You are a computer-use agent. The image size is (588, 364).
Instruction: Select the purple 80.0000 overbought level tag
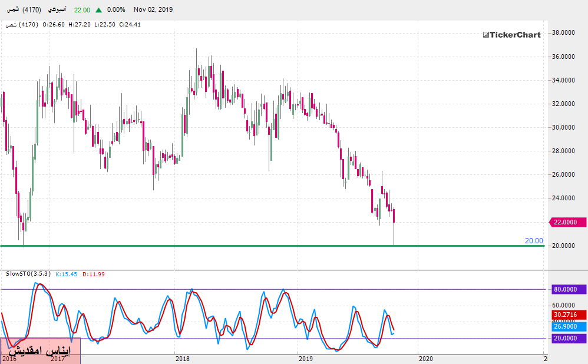click(567, 289)
